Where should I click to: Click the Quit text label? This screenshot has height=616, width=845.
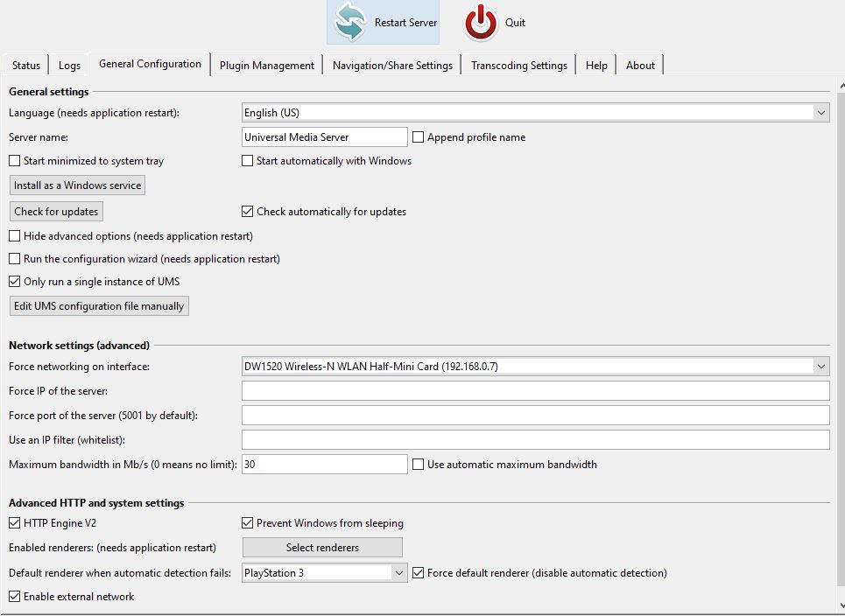(x=515, y=23)
